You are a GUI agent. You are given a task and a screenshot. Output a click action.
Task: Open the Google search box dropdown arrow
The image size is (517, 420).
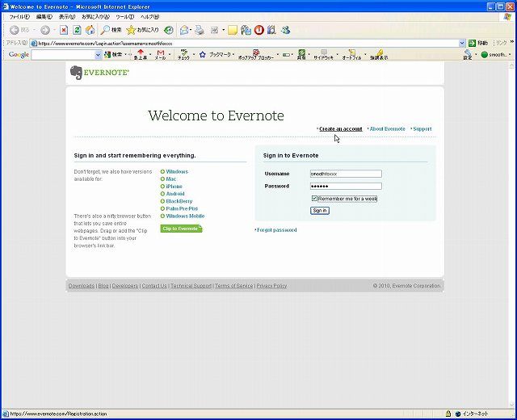pos(98,55)
